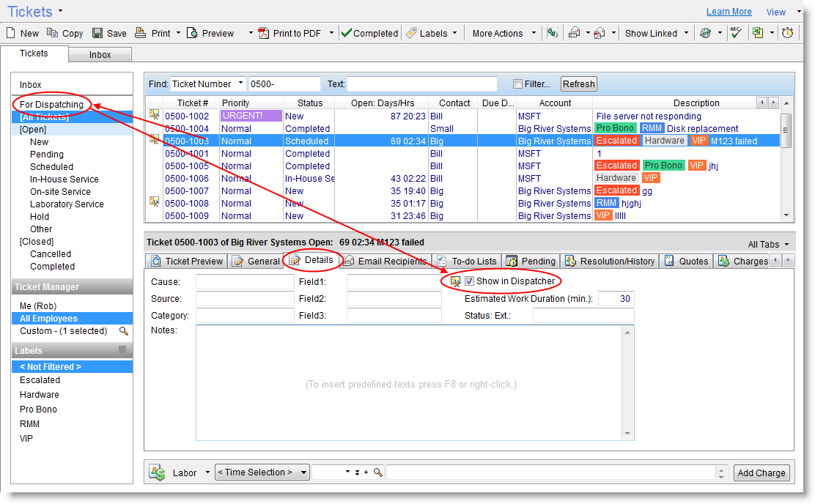
Task: Click the Estimated Work Duration field
Action: coord(616,299)
